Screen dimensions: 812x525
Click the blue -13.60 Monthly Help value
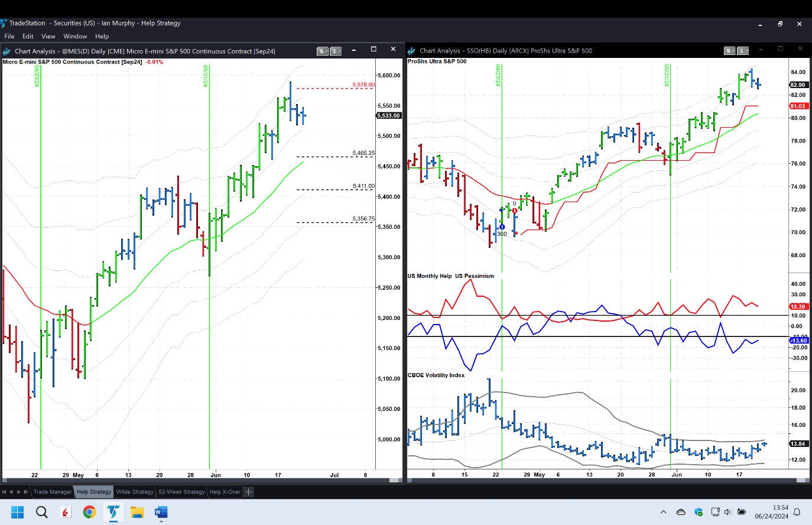[x=799, y=341]
